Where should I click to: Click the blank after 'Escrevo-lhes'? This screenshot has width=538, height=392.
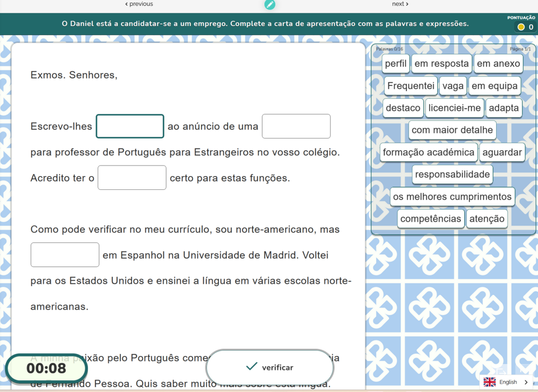(x=130, y=126)
